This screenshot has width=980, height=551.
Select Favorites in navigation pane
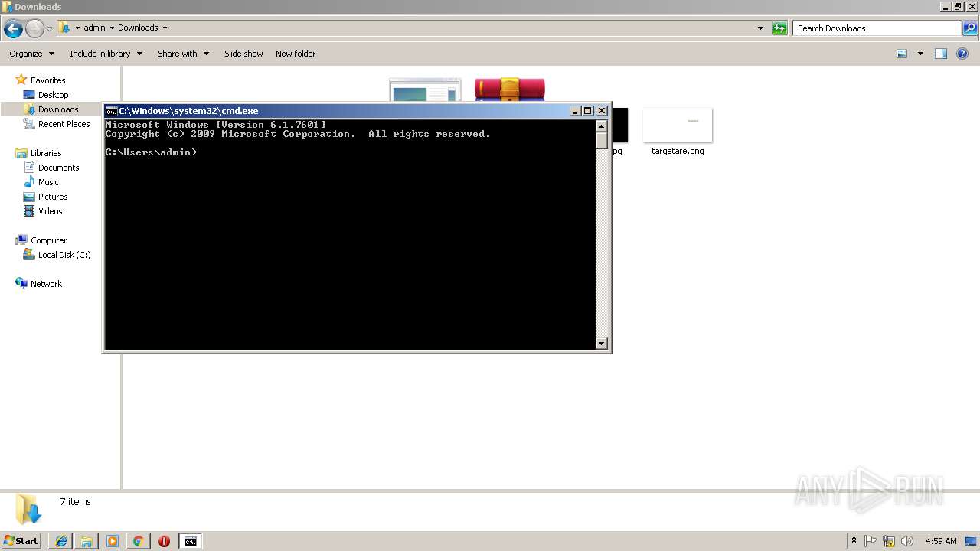(47, 80)
